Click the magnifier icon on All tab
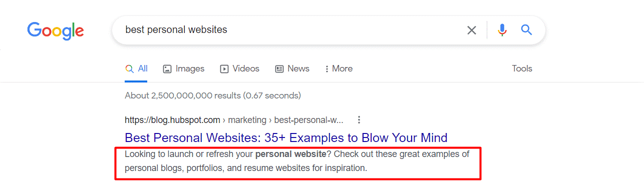Viewport: 644px width, 191px height. [129, 69]
